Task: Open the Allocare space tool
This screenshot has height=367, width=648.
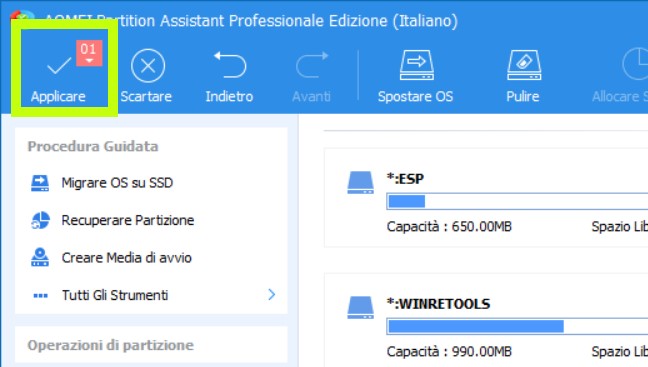Action: tap(620, 76)
